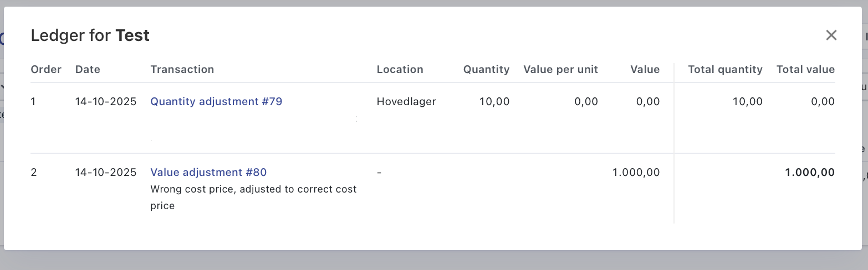Click the date of the second ledger row
Viewport: 868px width, 270px height.
click(x=106, y=173)
